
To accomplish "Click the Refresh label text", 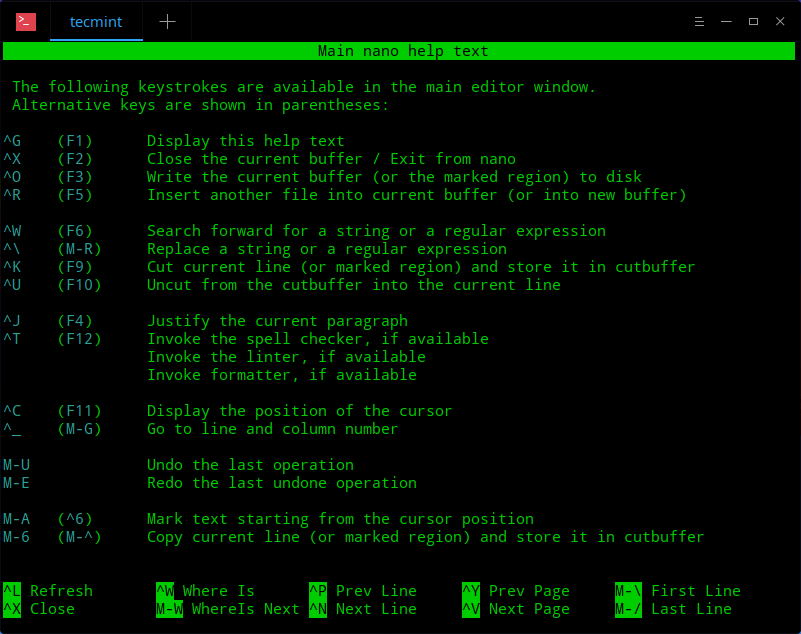I will coord(62,591).
